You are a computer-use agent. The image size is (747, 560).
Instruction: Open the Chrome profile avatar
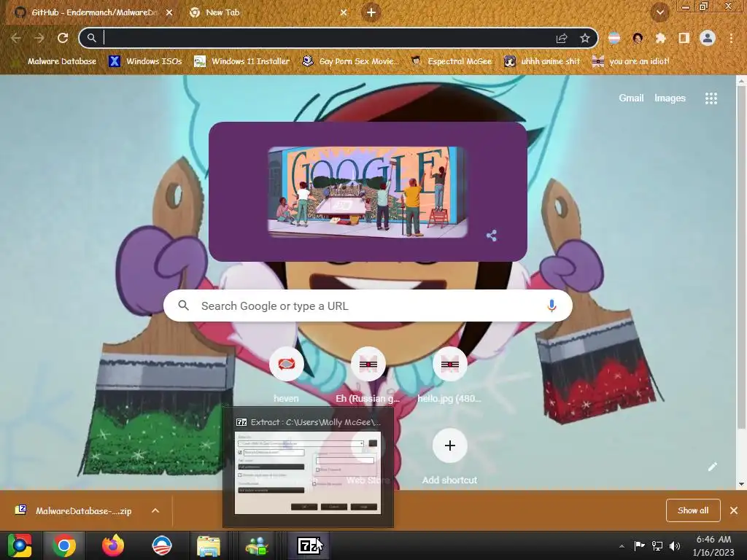click(x=708, y=38)
